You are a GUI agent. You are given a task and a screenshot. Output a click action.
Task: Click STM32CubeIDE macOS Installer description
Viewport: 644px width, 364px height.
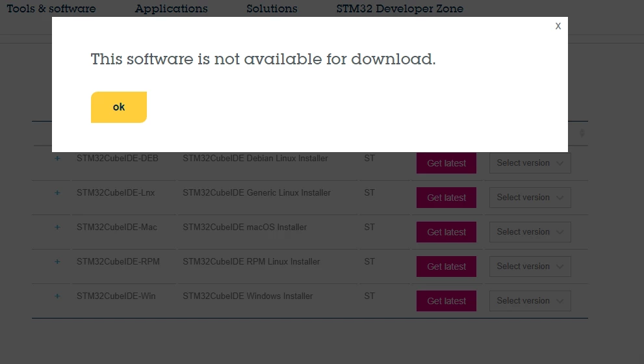245,227
